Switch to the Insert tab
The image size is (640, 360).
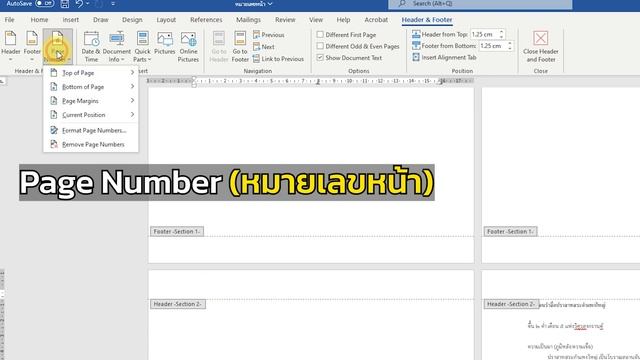[x=71, y=20]
